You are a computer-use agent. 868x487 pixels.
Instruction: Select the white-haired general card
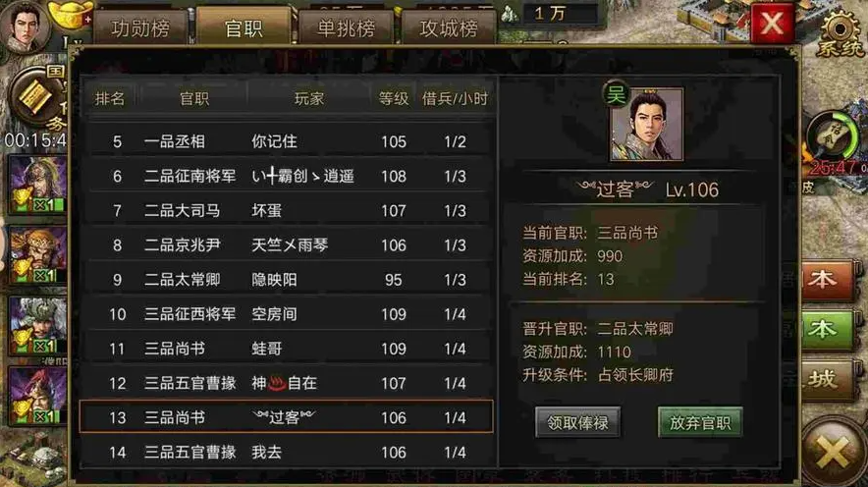click(37, 325)
